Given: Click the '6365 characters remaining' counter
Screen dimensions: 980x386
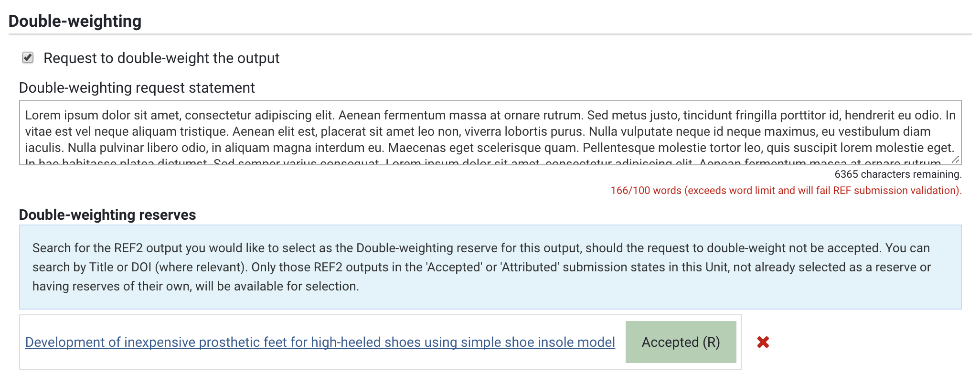Looking at the screenshot, I should click(898, 174).
